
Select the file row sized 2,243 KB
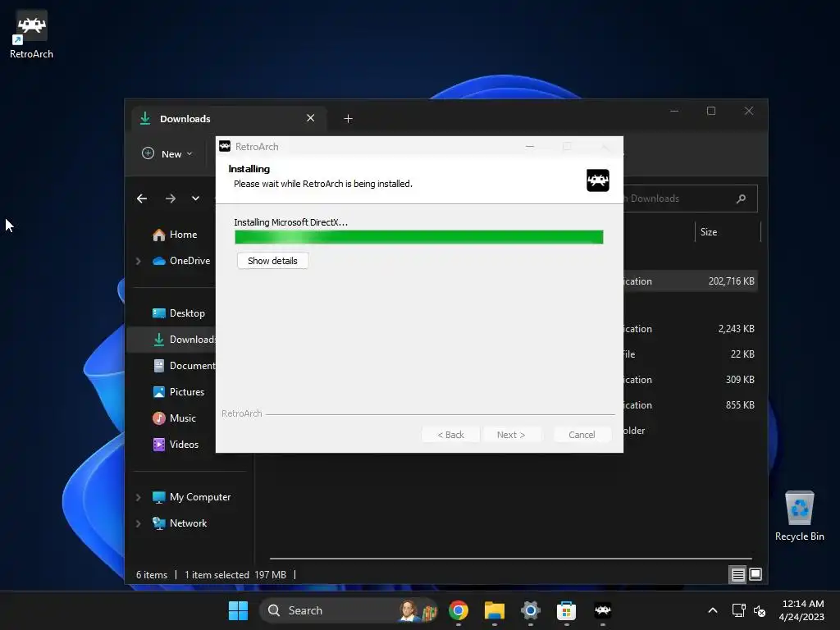pos(690,329)
